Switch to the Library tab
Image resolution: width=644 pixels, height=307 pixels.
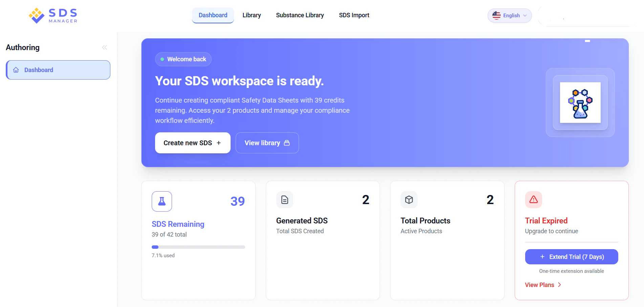251,15
